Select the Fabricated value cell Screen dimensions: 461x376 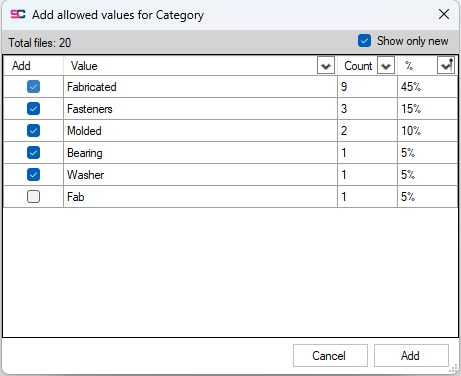200,87
